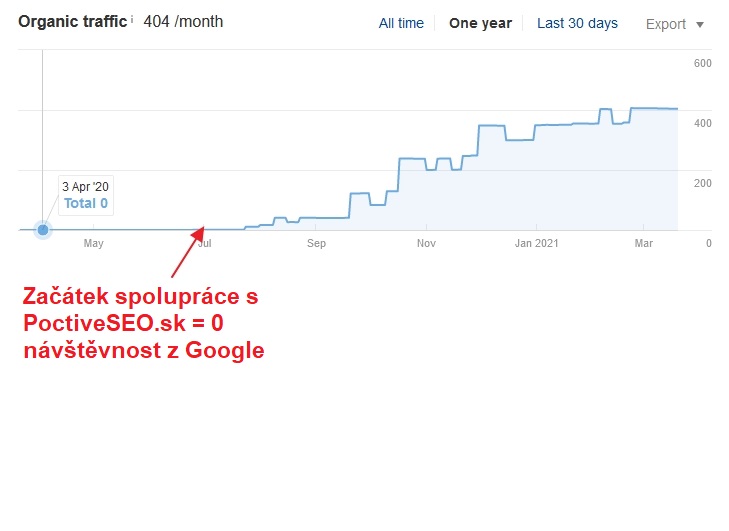The height and width of the screenshot is (531, 729).
Task: Click the Mar label on the x-axis
Action: point(644,243)
